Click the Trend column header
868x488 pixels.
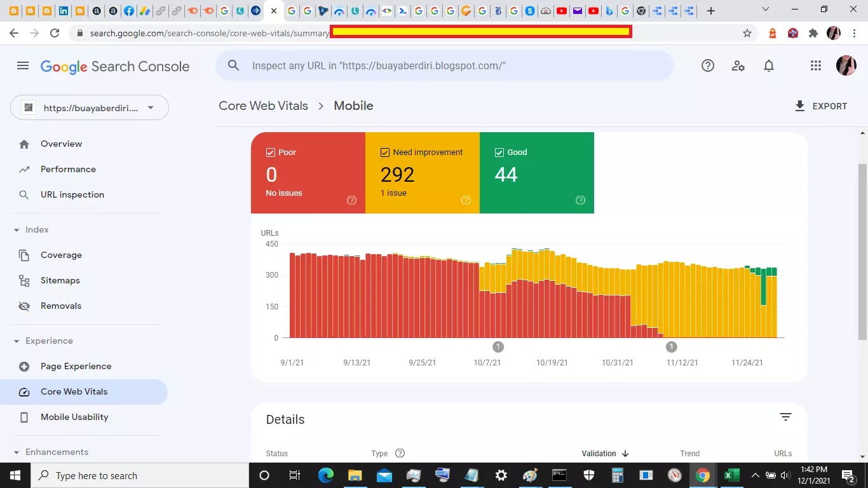pos(689,454)
